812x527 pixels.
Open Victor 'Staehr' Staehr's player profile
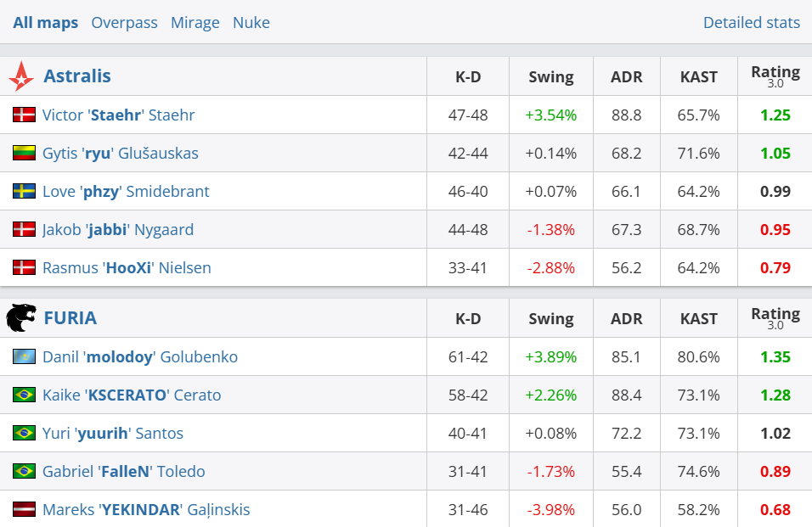[119, 115]
